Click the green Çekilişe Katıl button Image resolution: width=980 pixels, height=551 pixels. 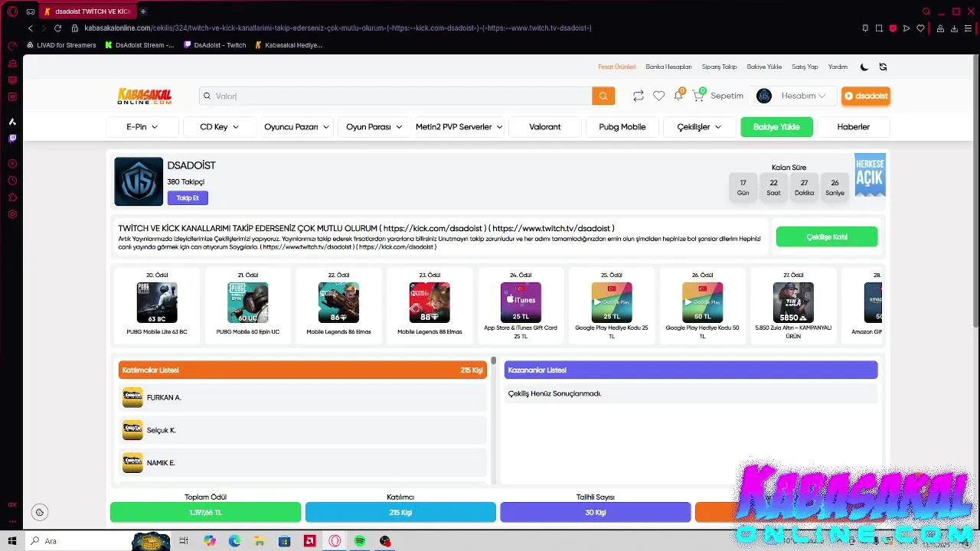point(827,237)
